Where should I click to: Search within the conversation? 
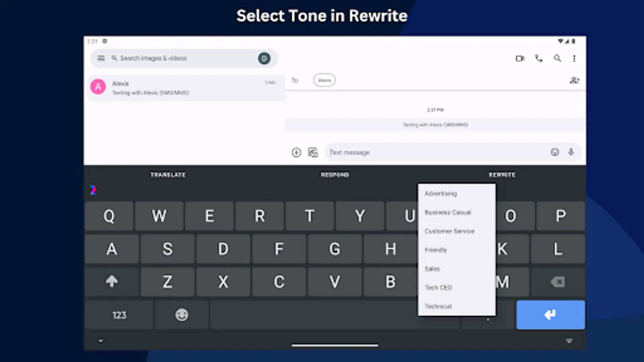point(557,58)
